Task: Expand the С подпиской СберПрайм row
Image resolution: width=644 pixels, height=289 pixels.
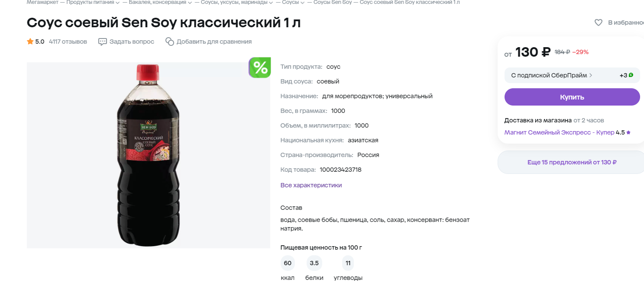Action: [572, 75]
